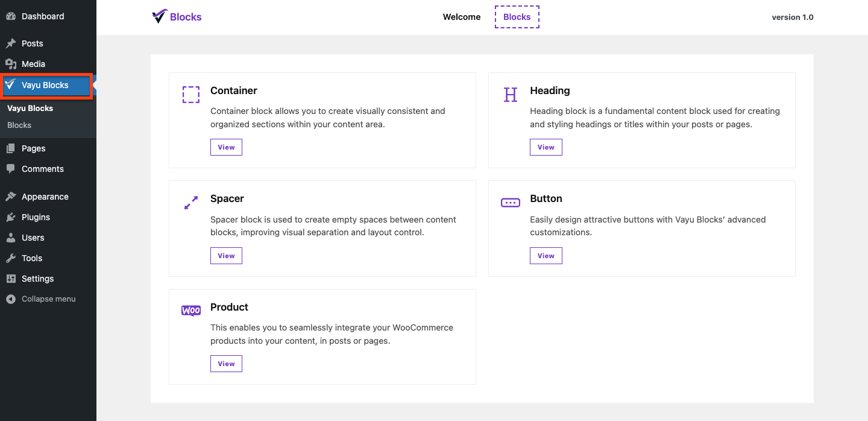The image size is (868, 421).
Task: Select the Blocks tab in header
Action: click(517, 17)
